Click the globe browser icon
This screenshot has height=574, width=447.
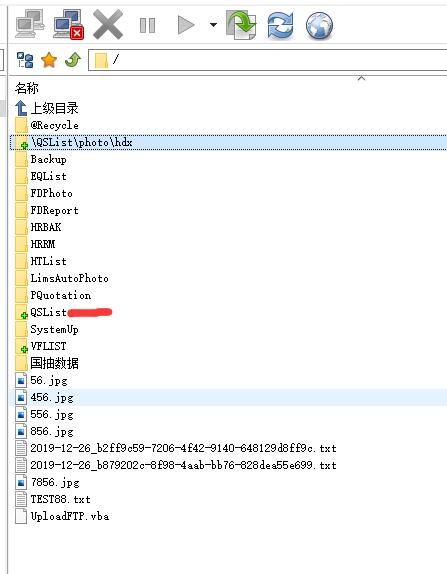(x=319, y=25)
